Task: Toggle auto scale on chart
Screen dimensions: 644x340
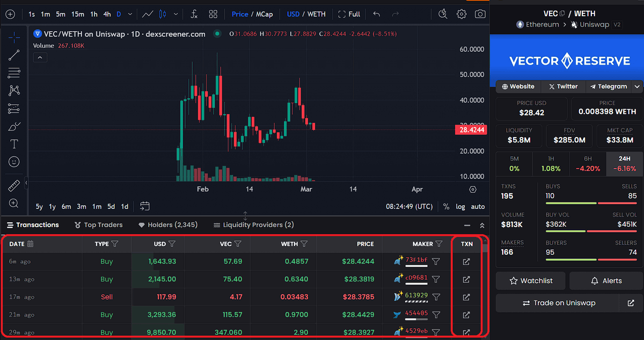Action: [478, 206]
